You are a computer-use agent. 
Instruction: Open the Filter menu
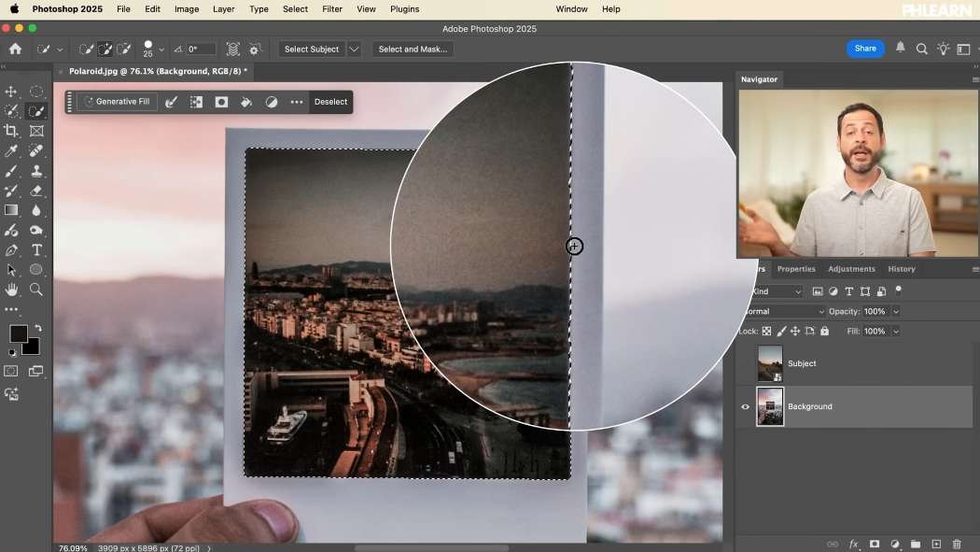(x=332, y=9)
